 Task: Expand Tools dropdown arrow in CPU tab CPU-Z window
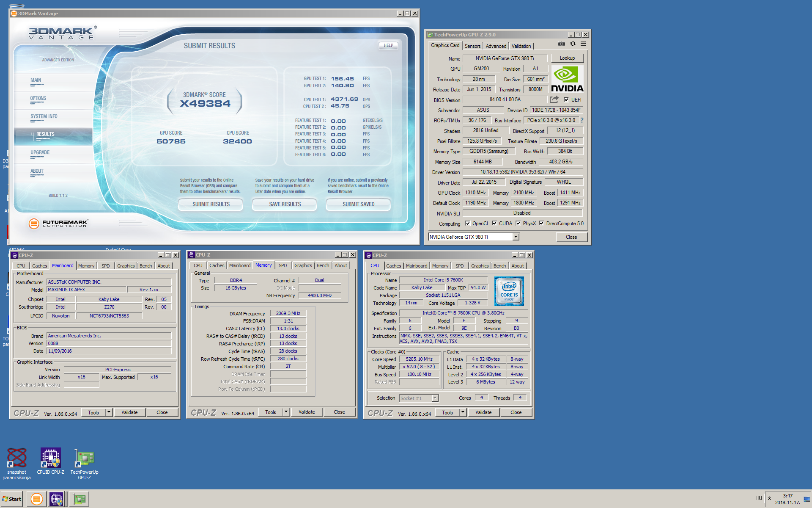click(x=463, y=412)
